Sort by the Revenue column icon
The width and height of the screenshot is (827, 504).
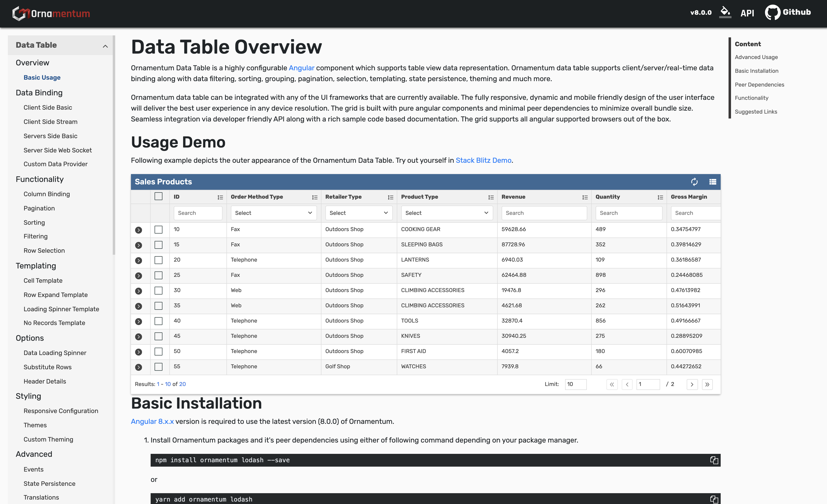[585, 197]
